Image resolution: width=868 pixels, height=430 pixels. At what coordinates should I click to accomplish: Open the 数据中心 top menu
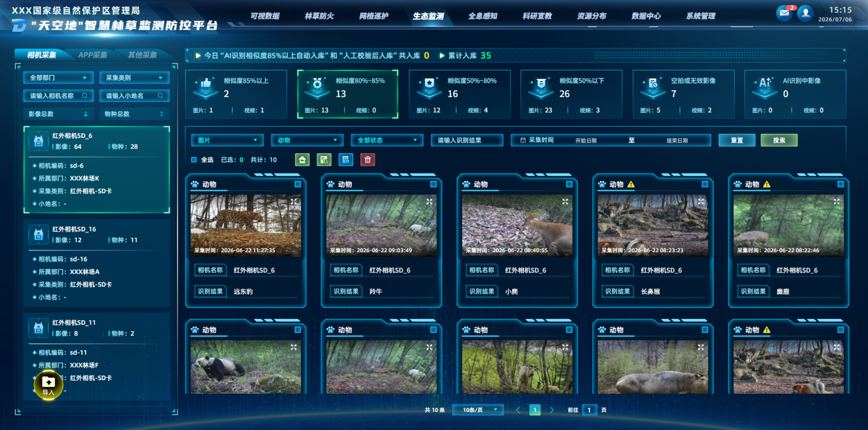click(647, 16)
